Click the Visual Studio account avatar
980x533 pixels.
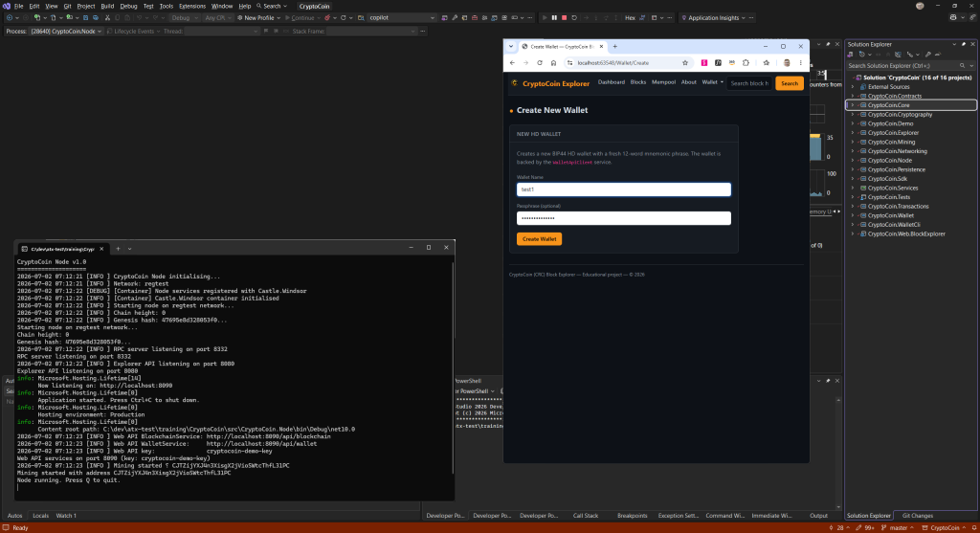coord(920,6)
